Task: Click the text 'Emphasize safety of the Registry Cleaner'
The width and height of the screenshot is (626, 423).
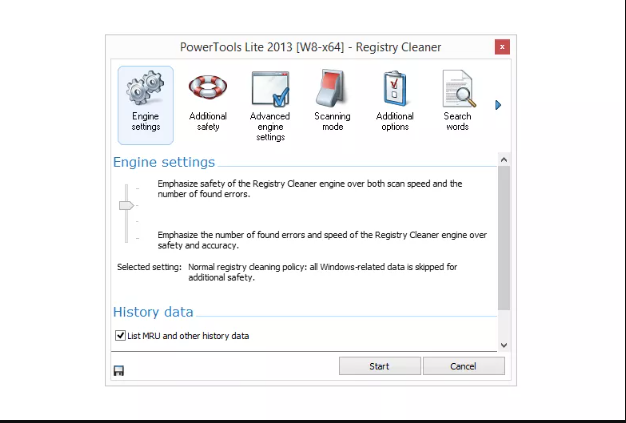Action: coord(238,184)
